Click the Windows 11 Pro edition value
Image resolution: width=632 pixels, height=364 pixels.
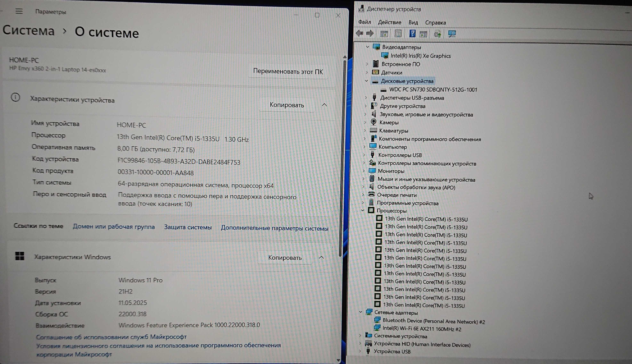point(140,280)
